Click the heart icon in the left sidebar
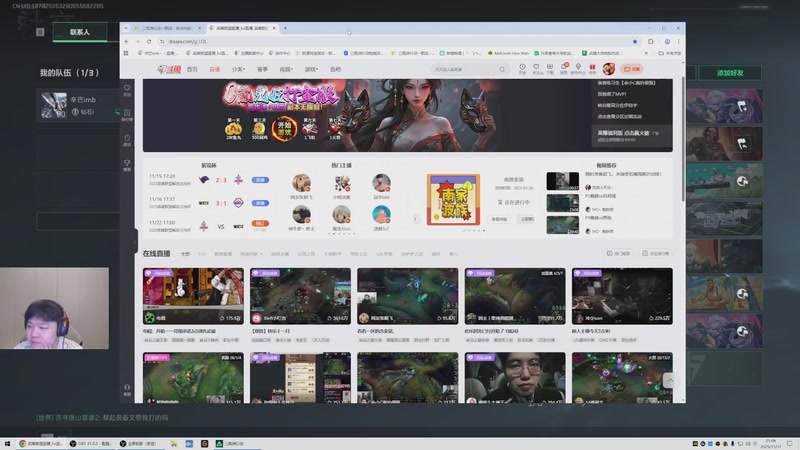The image size is (800, 450). coord(127,90)
